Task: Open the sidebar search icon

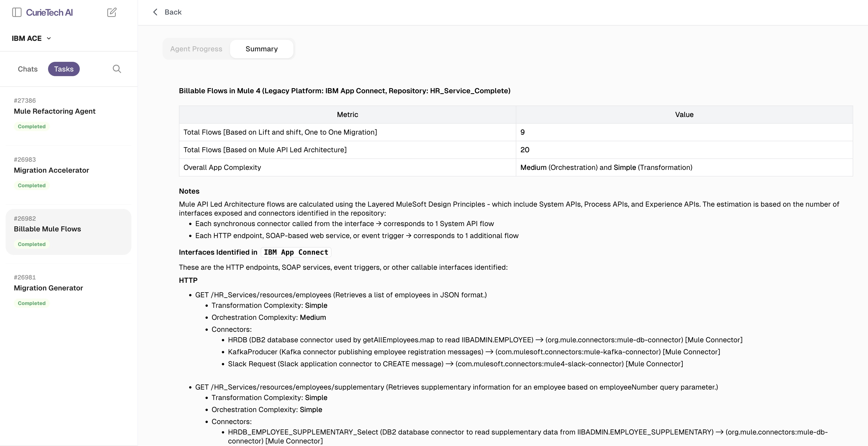Action: pos(117,69)
